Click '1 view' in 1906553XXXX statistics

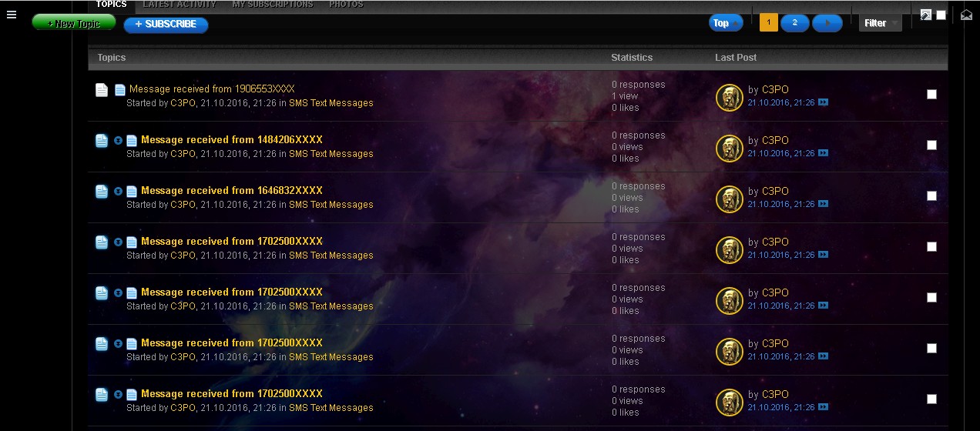[626, 96]
